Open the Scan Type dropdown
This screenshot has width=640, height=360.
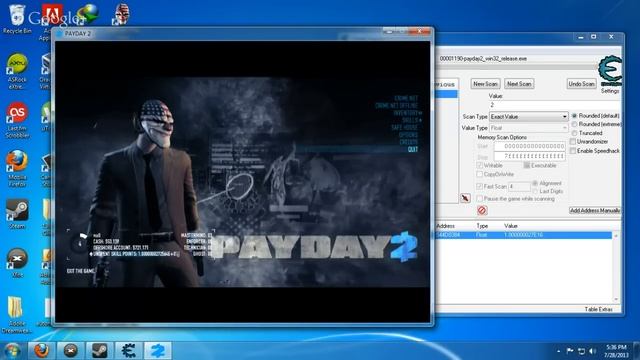(528, 117)
